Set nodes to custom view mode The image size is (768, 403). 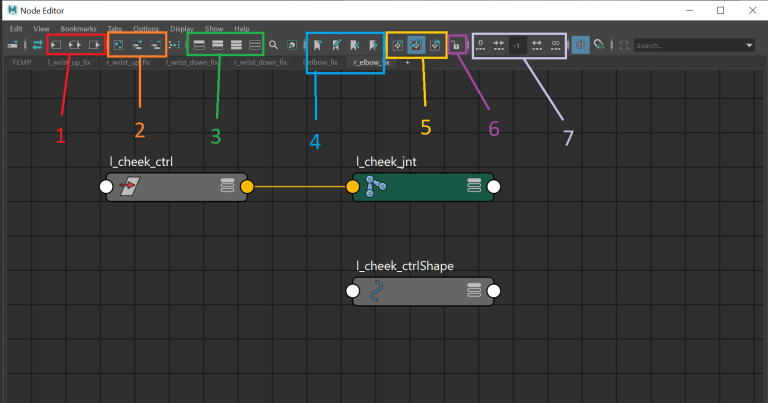point(255,45)
